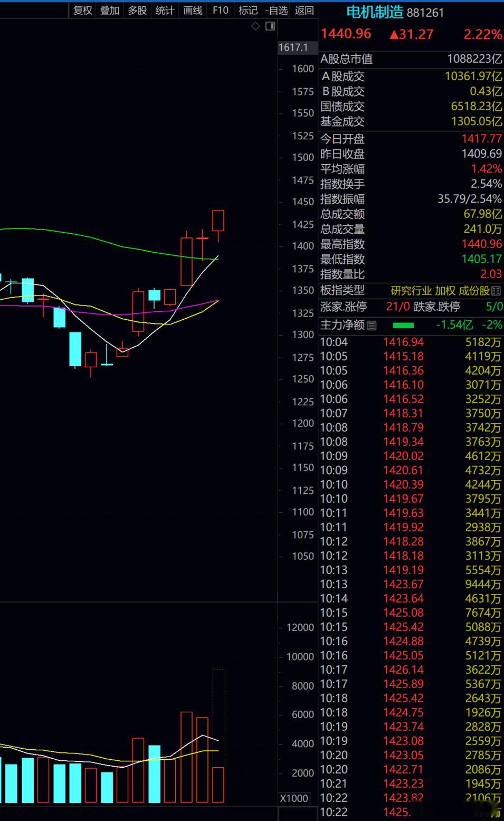Click the sector code 881261
Screen dimensions: 504x821
coord(425,13)
